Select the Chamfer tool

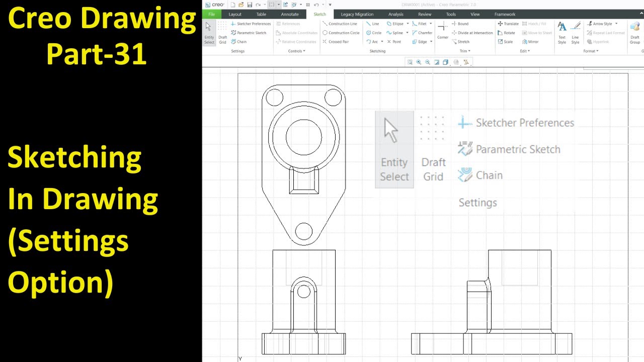[422, 33]
